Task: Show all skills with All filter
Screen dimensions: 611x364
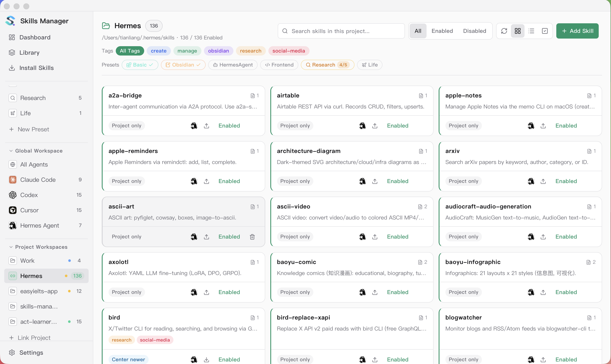Action: [418, 31]
